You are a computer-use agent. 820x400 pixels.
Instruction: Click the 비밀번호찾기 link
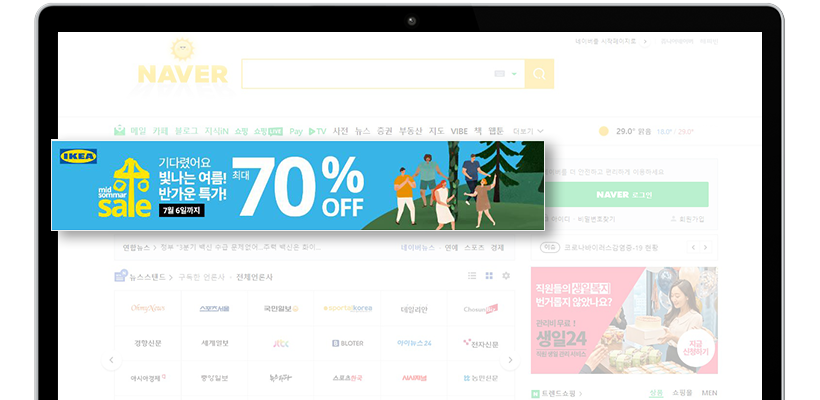click(596, 220)
